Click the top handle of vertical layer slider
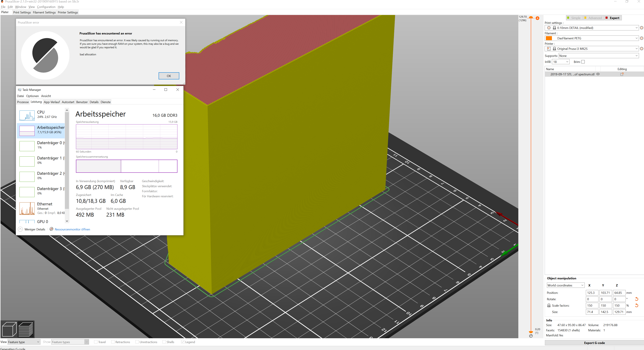 tap(531, 18)
